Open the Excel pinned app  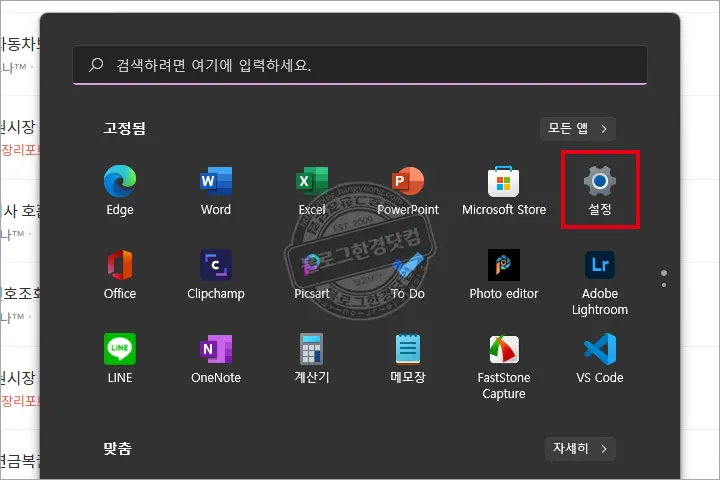pos(312,190)
